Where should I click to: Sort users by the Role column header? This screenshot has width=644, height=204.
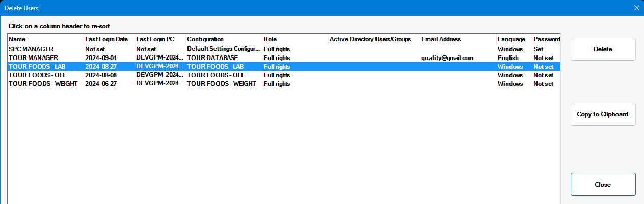294,39
